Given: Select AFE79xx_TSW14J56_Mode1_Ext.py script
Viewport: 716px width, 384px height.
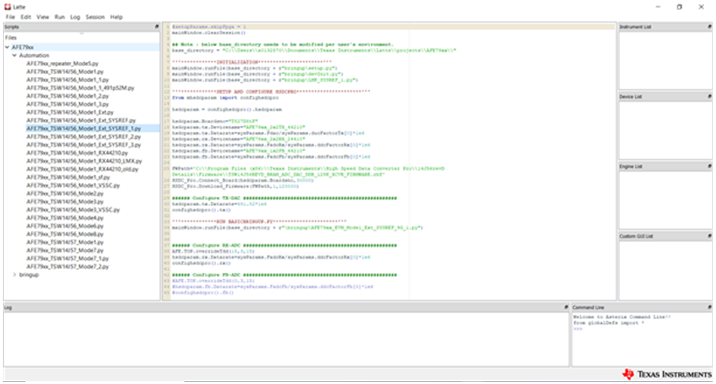Looking at the screenshot, I should [69, 112].
